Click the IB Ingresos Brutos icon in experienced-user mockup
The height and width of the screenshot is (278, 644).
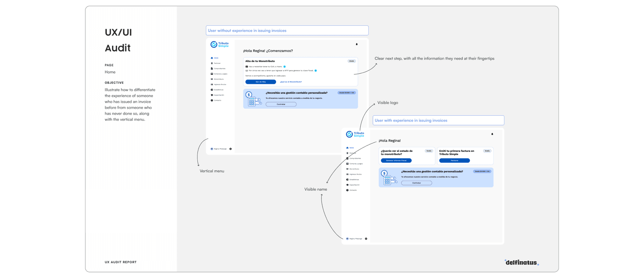click(x=347, y=174)
